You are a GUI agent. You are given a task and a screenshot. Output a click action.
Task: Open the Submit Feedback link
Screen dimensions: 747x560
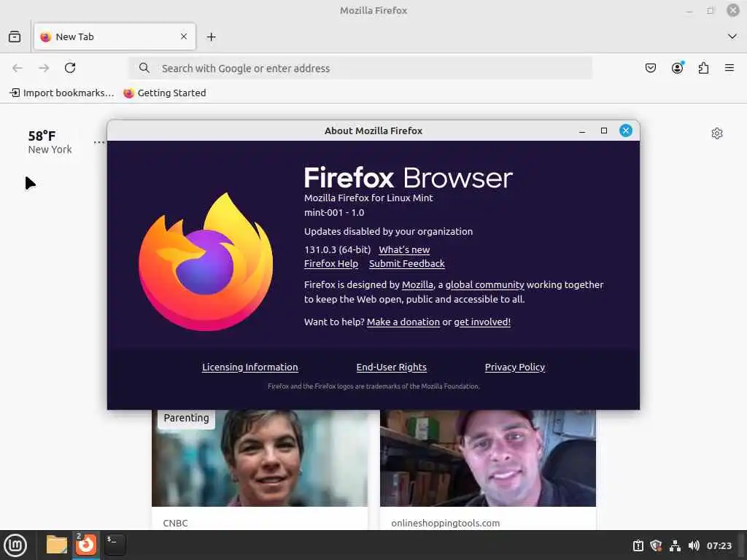click(407, 263)
